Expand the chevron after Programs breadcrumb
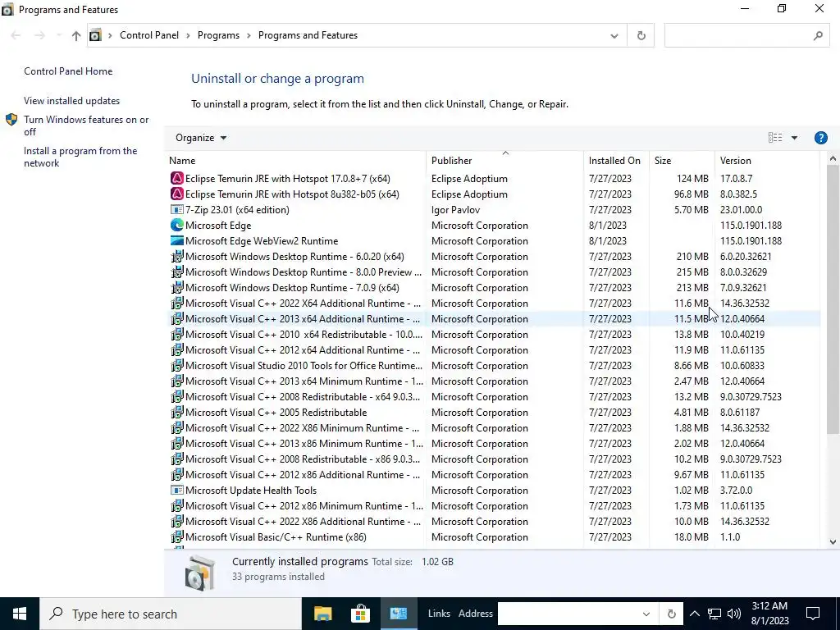This screenshot has height=630, width=840. click(x=249, y=35)
